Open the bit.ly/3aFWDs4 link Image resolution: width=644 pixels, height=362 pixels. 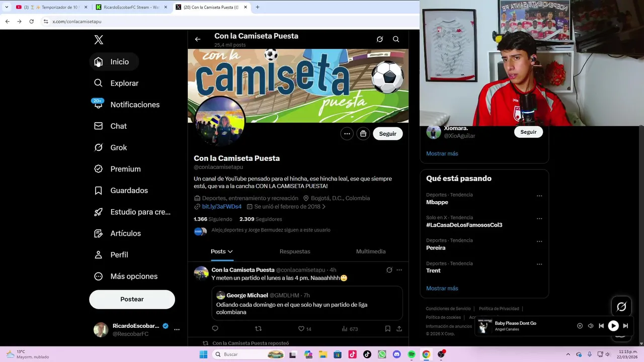pyautogui.click(x=221, y=207)
